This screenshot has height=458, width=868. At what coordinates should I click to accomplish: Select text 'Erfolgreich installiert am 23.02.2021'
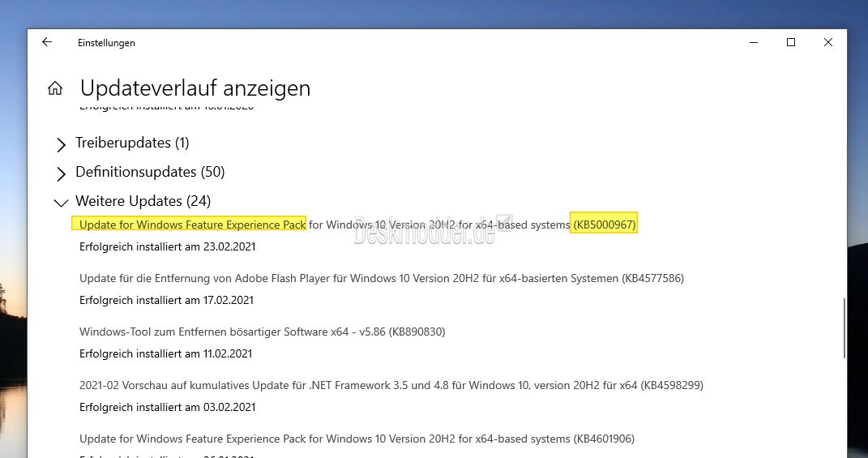(x=167, y=246)
